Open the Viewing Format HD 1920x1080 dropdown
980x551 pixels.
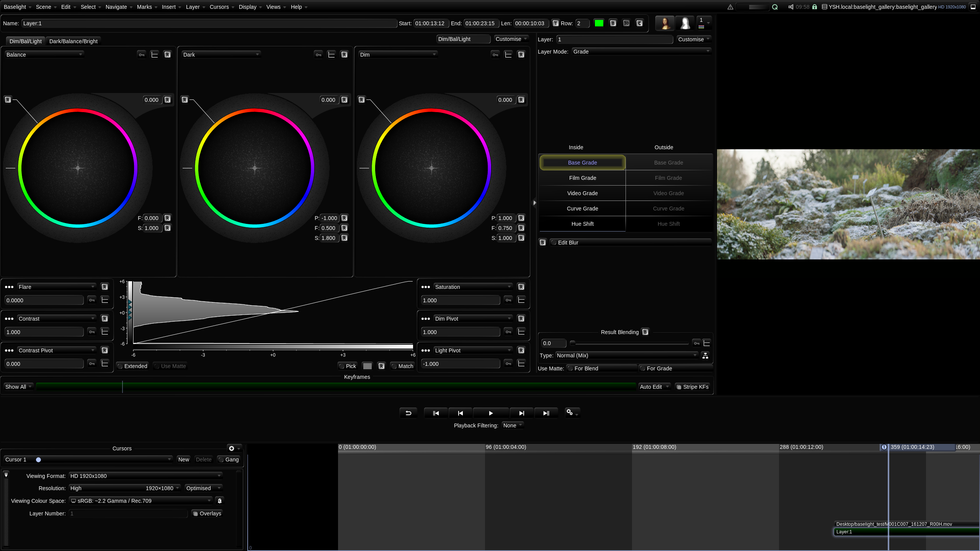tap(145, 476)
